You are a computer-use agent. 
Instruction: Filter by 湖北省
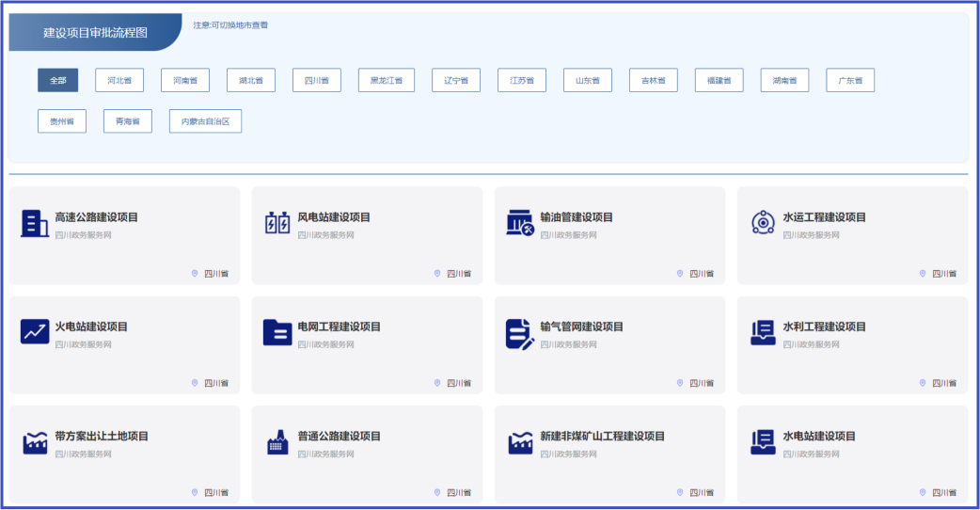pos(250,80)
